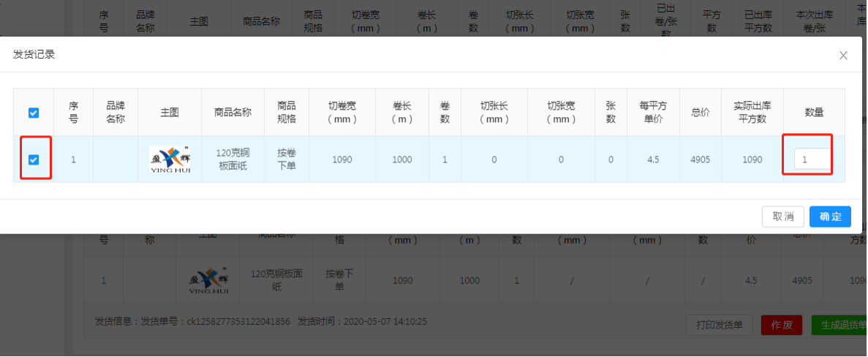Click the 发货记录 dialog title
Viewport: 868px width, 357px height.
click(x=34, y=55)
